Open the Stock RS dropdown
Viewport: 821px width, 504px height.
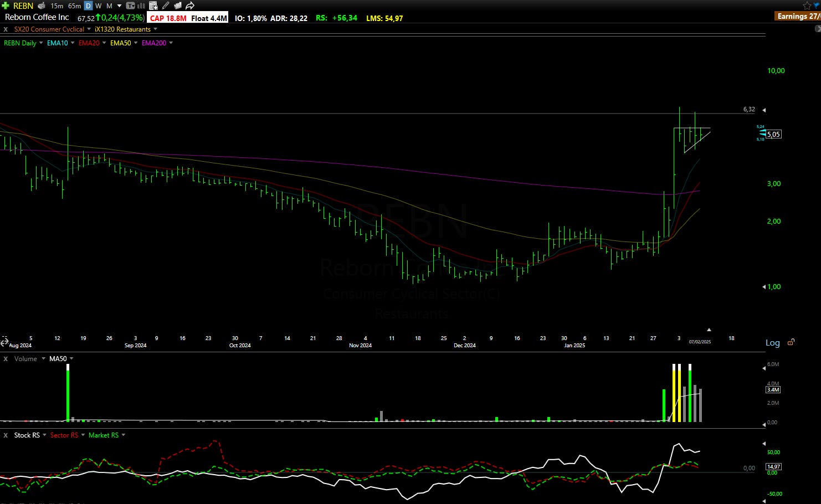44,435
